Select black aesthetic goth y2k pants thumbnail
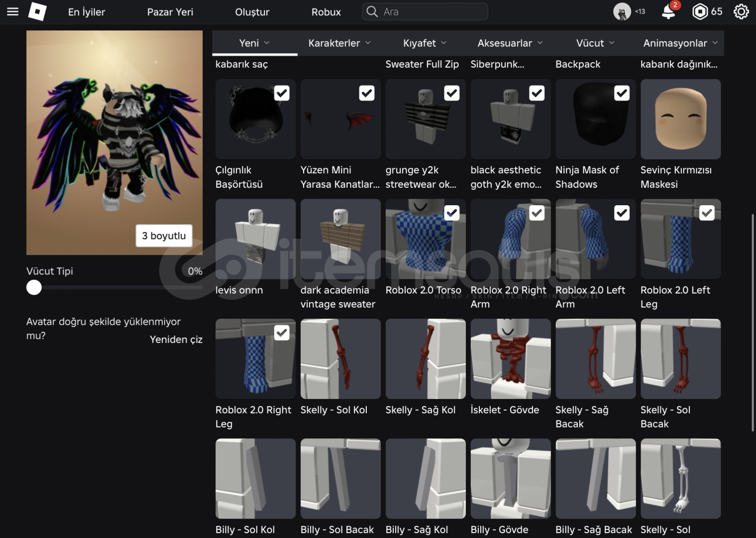 [511, 119]
